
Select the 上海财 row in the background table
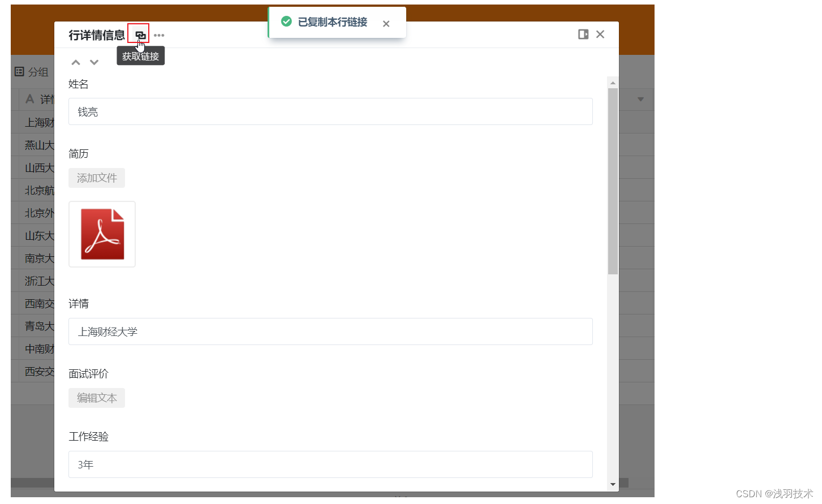(40, 123)
